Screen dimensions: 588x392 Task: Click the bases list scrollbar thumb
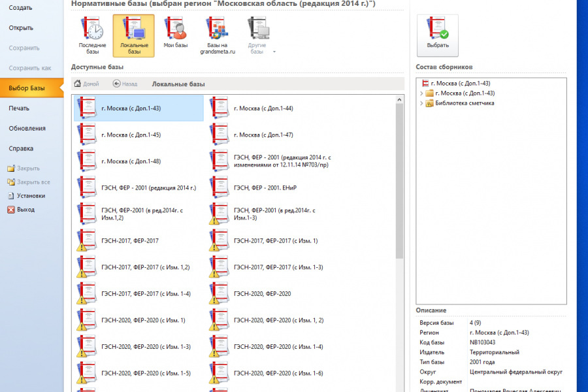coord(399,181)
